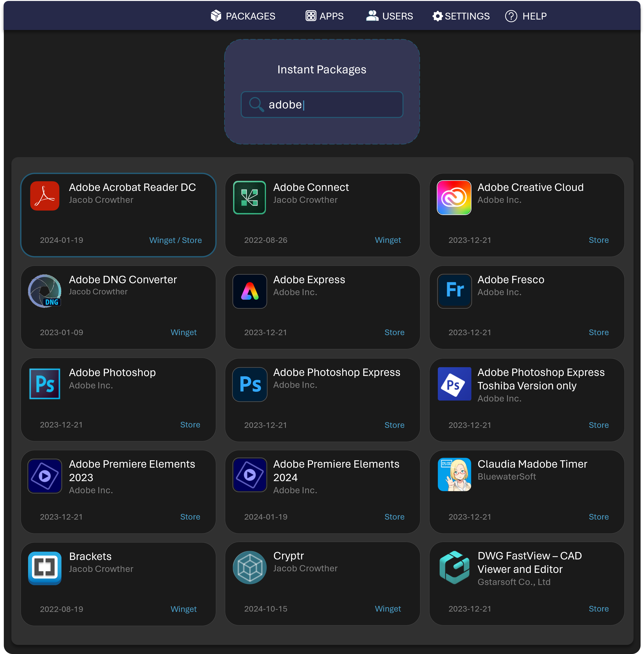Viewport: 644px width, 654px height.
Task: Click the Claudia Madobe Timer thumbnail
Action: click(454, 474)
